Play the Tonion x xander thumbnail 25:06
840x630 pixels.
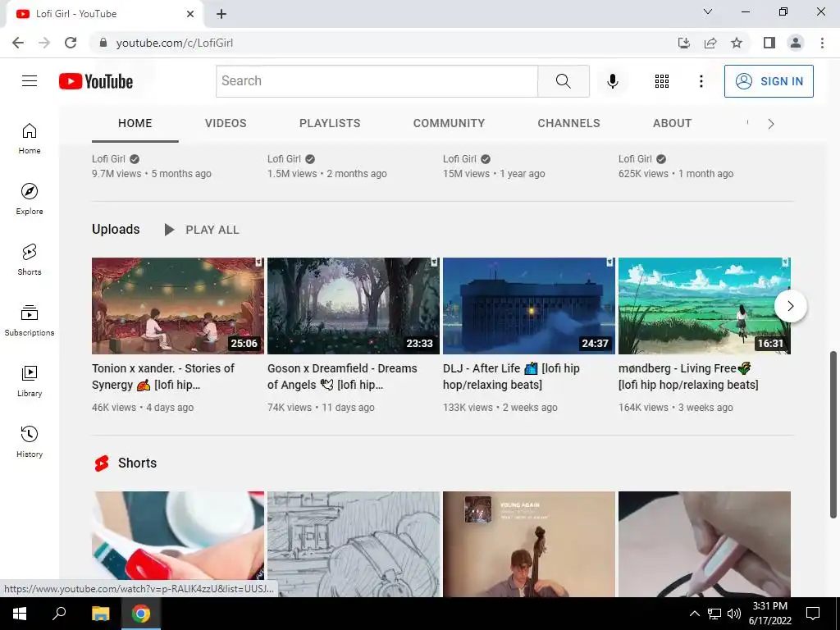(x=178, y=306)
